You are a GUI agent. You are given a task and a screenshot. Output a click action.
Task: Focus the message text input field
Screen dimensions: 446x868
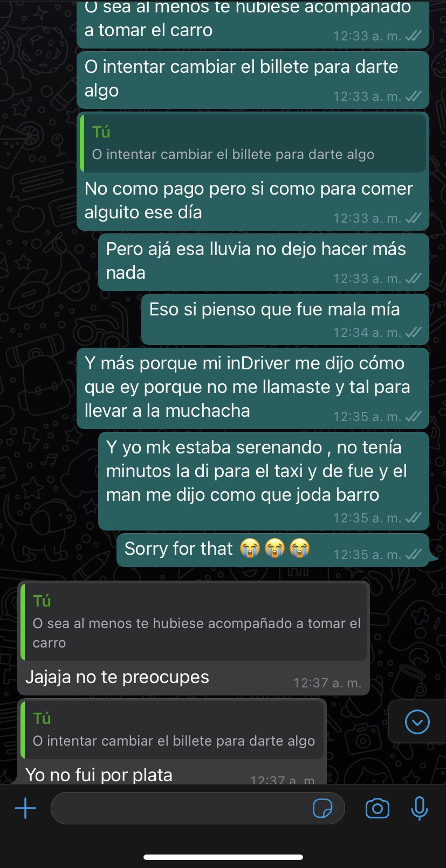(x=197, y=808)
